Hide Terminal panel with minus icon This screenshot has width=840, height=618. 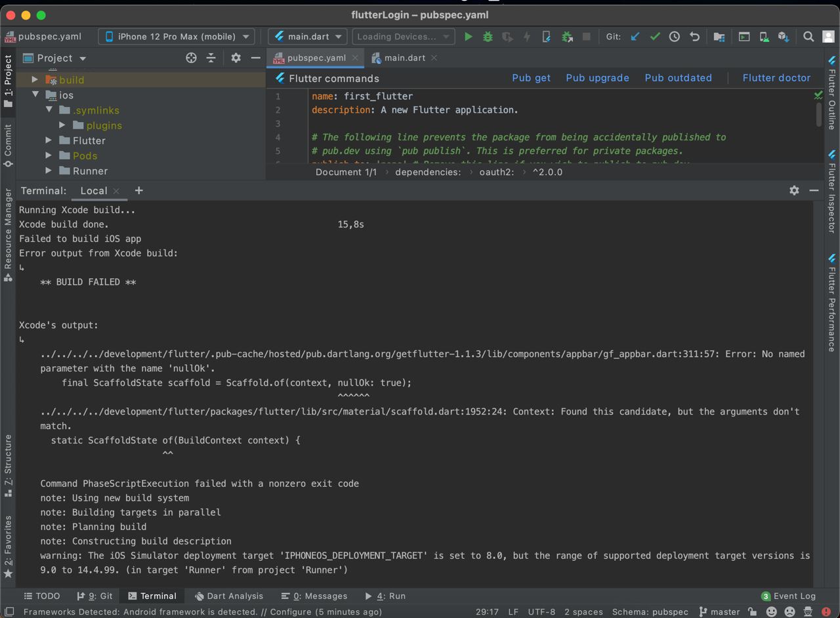coord(814,190)
